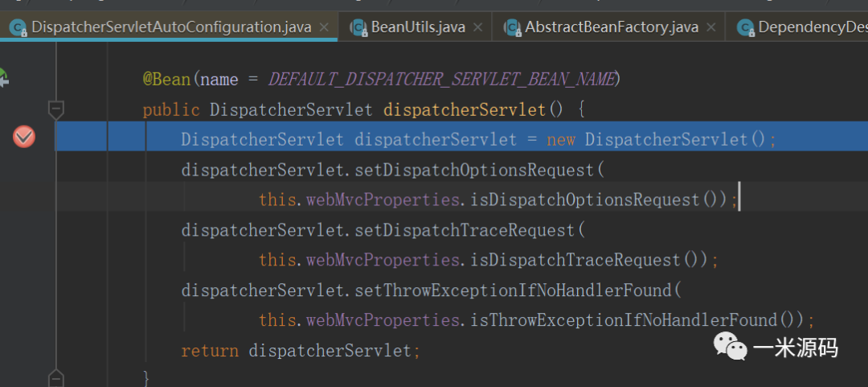This screenshot has height=387, width=868.
Task: Close the BeanUtils.java tab
Action: click(x=478, y=27)
